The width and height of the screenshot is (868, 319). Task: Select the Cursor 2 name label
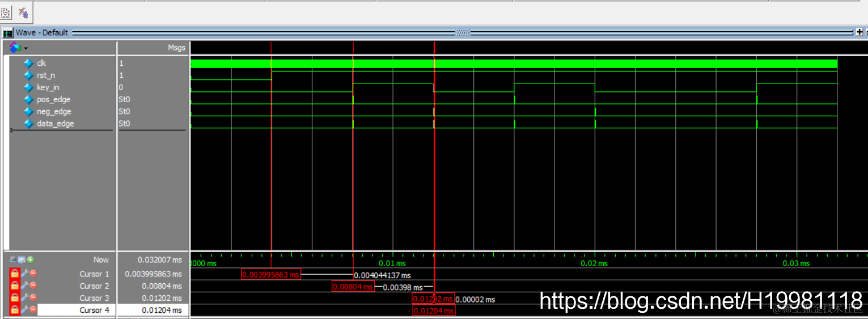pyautogui.click(x=94, y=286)
